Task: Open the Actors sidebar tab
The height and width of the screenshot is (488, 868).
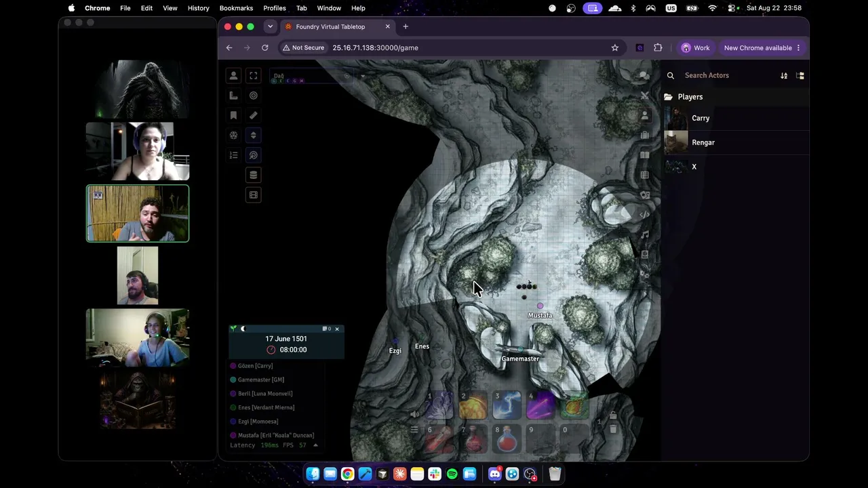Action: point(645,116)
